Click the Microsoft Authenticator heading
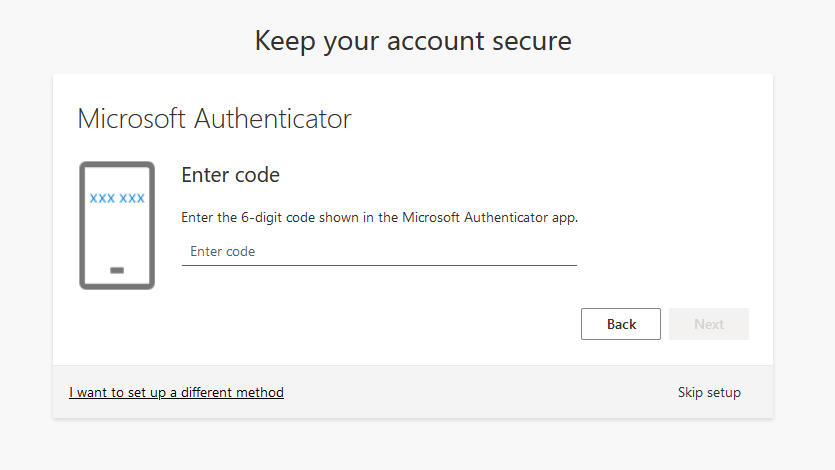This screenshot has height=470, width=835. pos(214,119)
